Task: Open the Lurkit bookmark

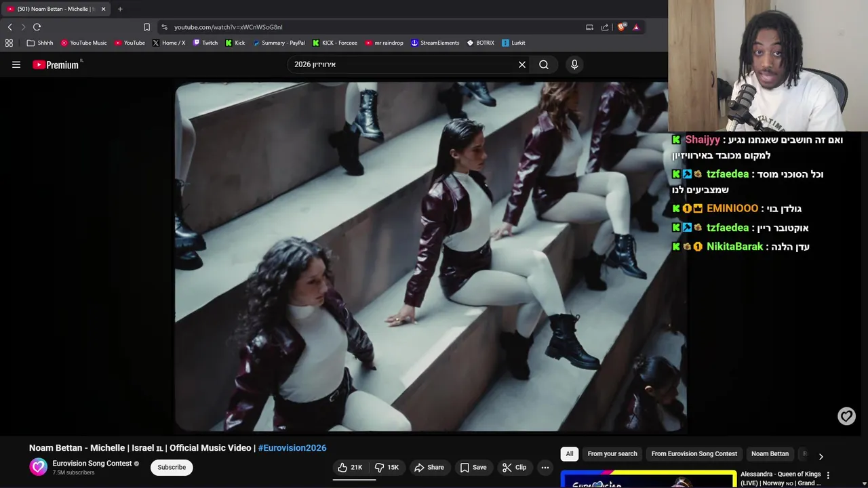Action: (513, 43)
